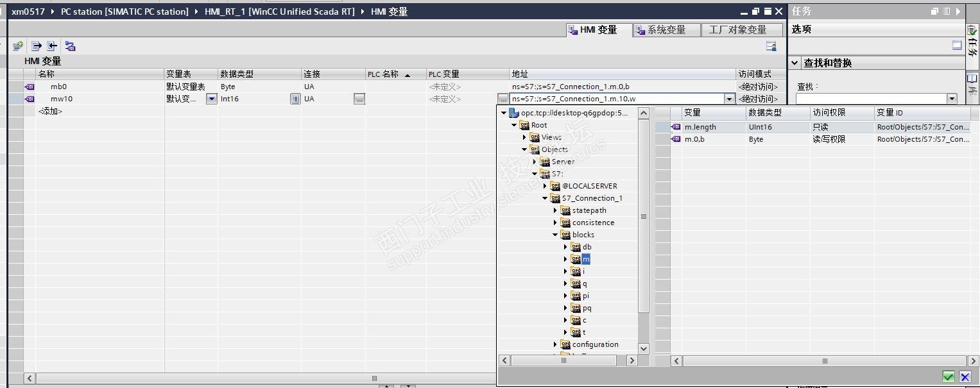Screen dimensions: 980x388
Task: Cancel address selection with blue X
Action: click(x=965, y=377)
